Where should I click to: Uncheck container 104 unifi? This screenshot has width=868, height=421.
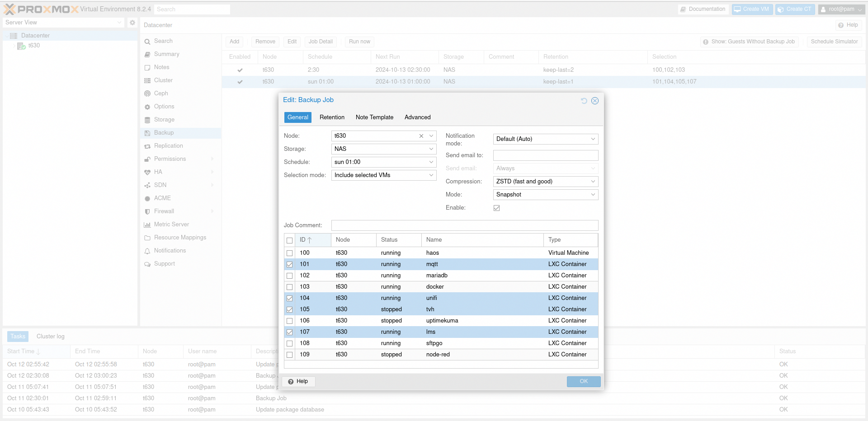[290, 298]
